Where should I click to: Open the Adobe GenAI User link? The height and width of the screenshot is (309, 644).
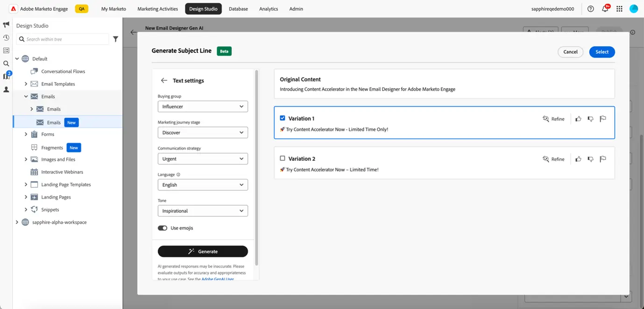coord(218,279)
